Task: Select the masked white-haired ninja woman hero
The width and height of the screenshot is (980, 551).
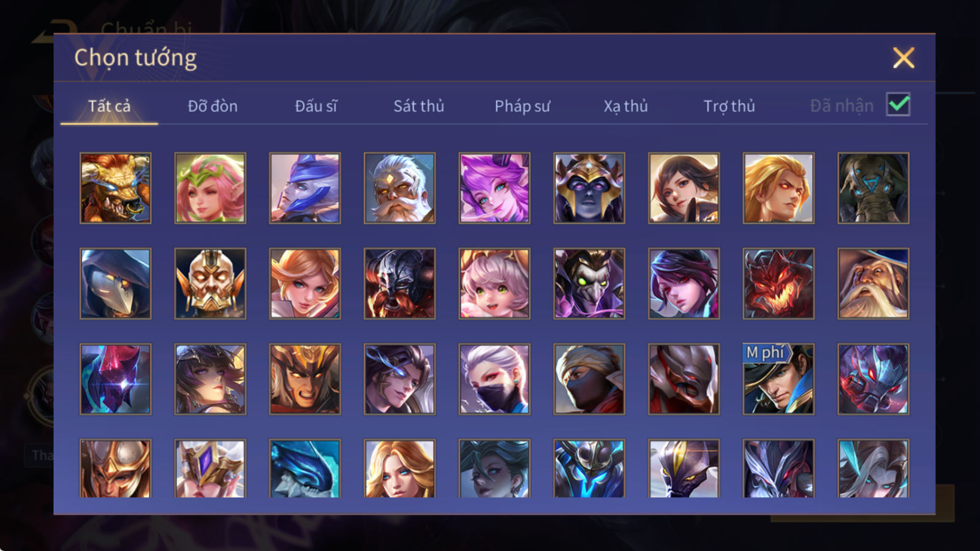Action: (494, 379)
